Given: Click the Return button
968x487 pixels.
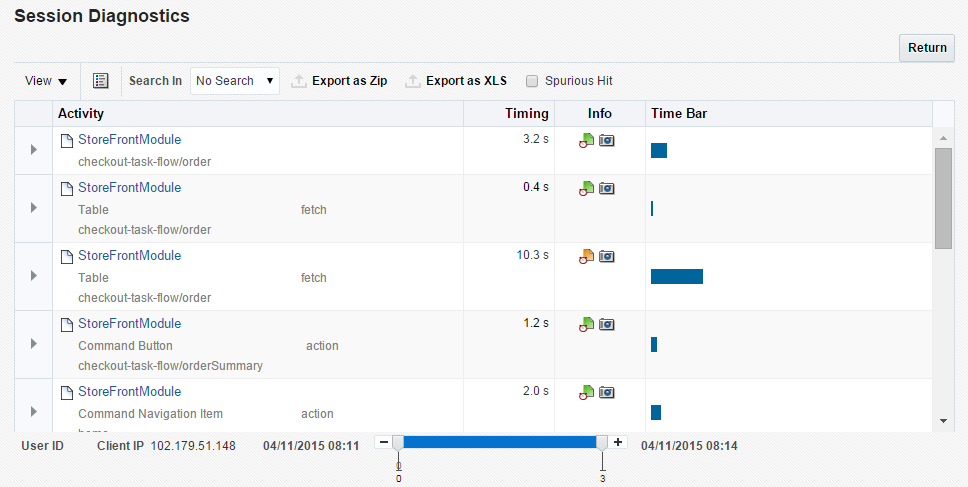Looking at the screenshot, I should click(927, 48).
